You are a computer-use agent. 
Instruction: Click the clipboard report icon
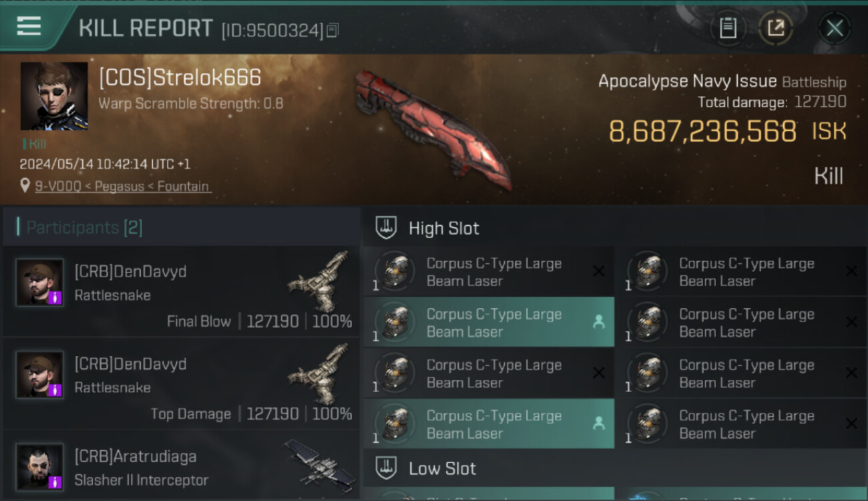[x=728, y=28]
